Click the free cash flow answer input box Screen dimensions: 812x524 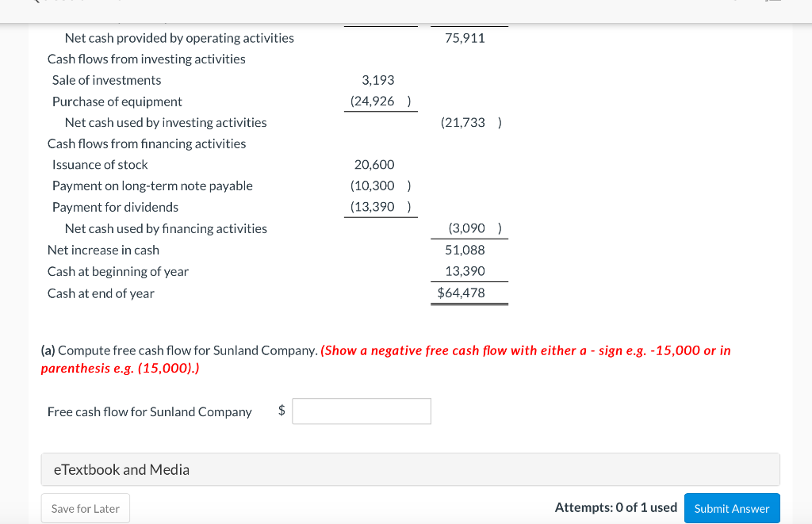pyautogui.click(x=362, y=411)
